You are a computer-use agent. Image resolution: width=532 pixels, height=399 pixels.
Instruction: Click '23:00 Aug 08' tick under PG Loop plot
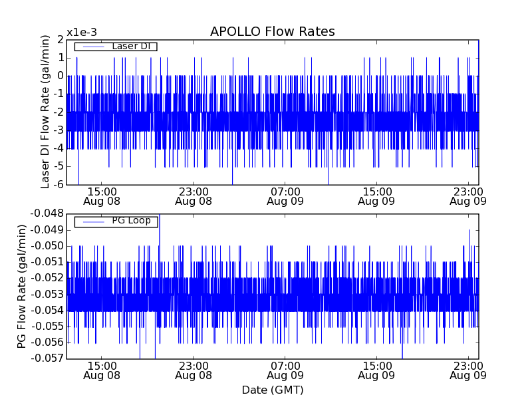(x=194, y=371)
